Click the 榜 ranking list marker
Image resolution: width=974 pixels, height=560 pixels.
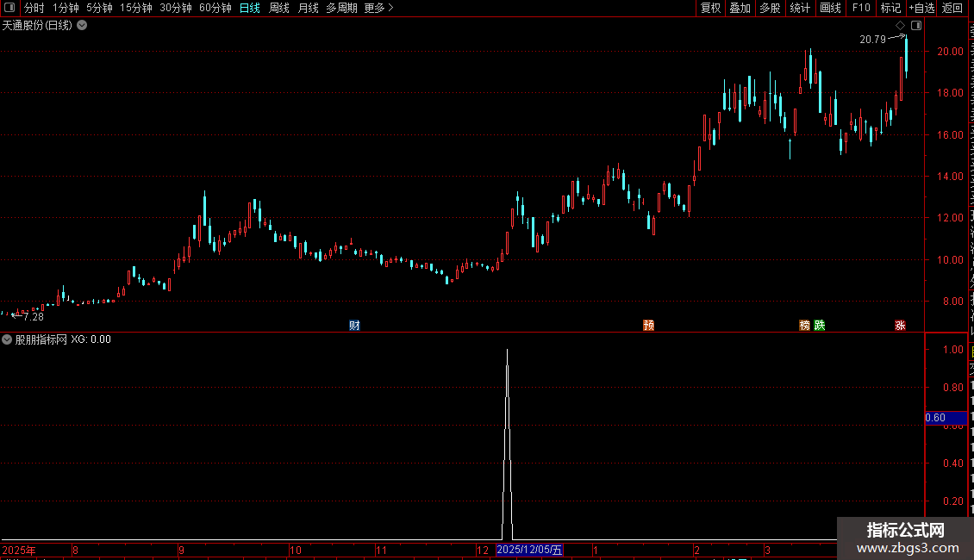tap(804, 326)
